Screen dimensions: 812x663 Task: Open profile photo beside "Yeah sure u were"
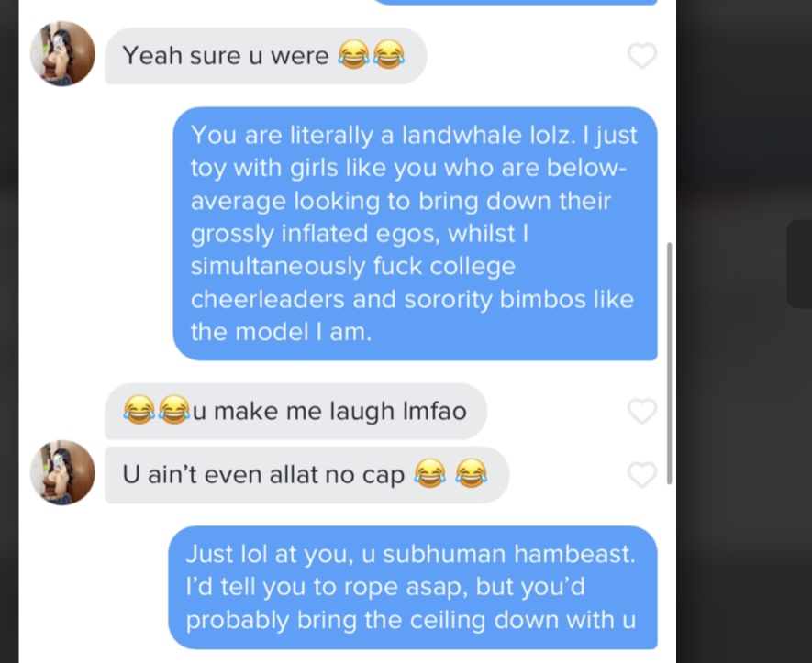coord(62,54)
